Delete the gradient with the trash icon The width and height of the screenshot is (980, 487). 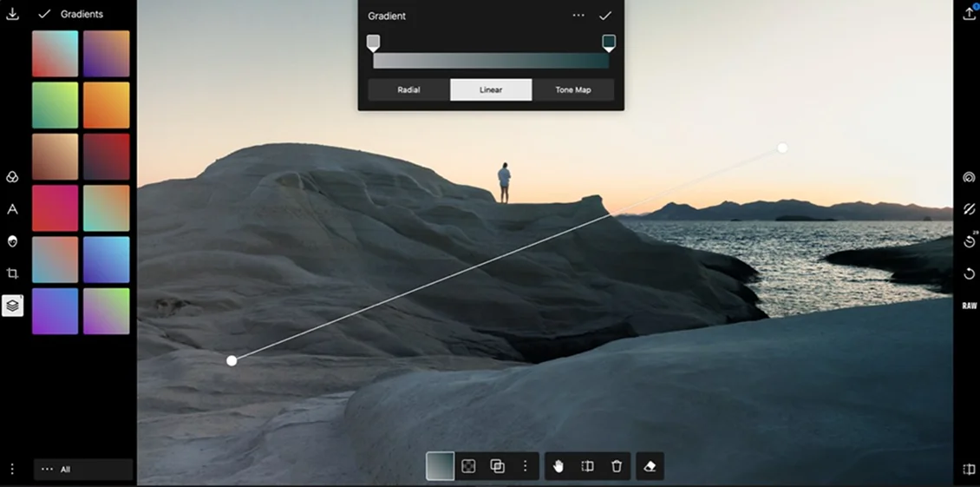[617, 466]
